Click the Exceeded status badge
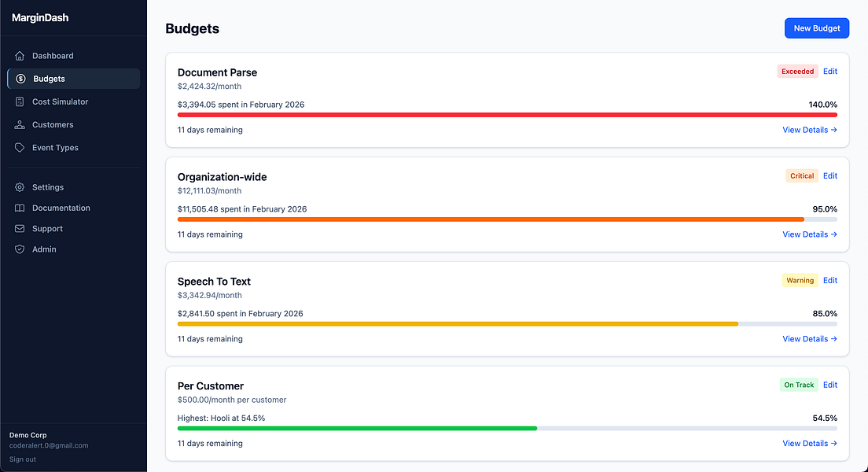 797,71
